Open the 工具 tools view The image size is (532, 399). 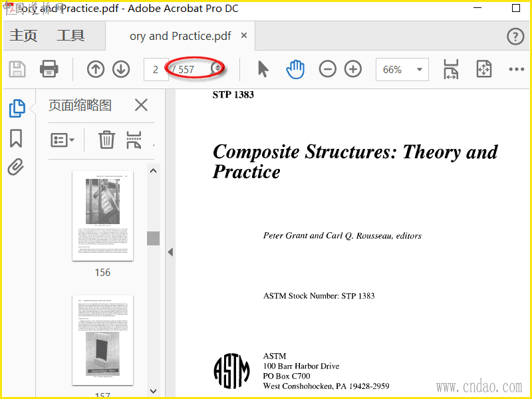click(70, 36)
